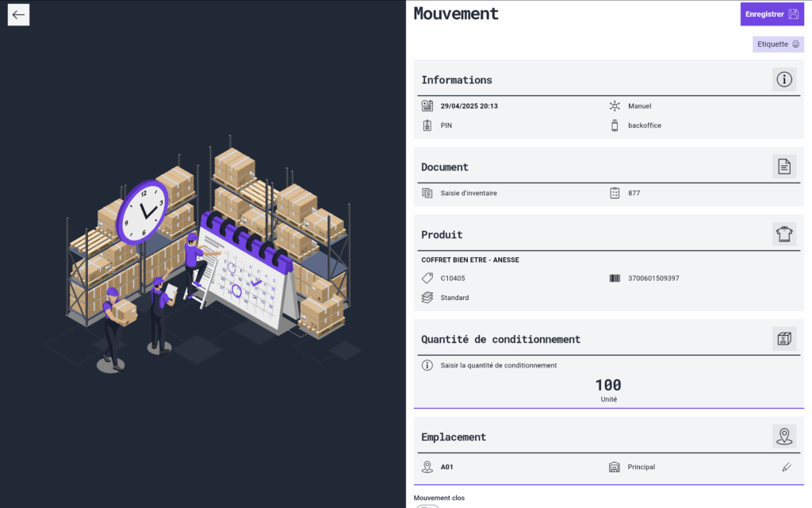Save the movement with Enregistrer
The height and width of the screenshot is (508, 812).
(772, 14)
